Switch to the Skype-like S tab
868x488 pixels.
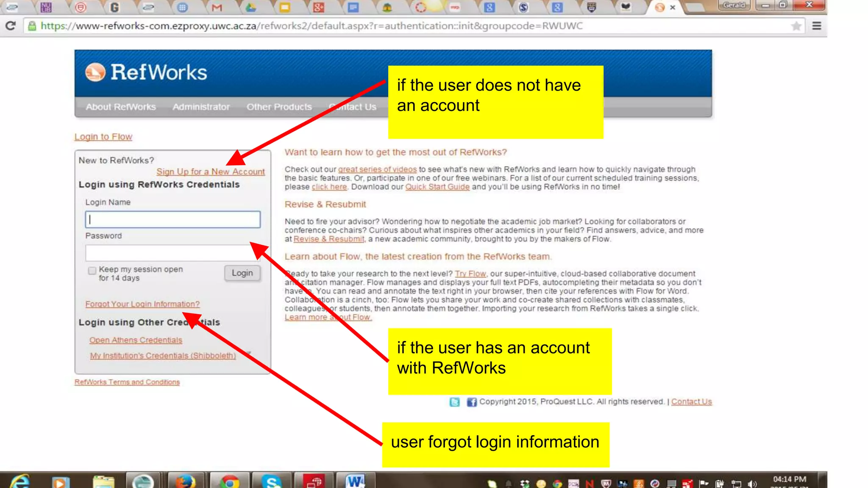click(523, 7)
